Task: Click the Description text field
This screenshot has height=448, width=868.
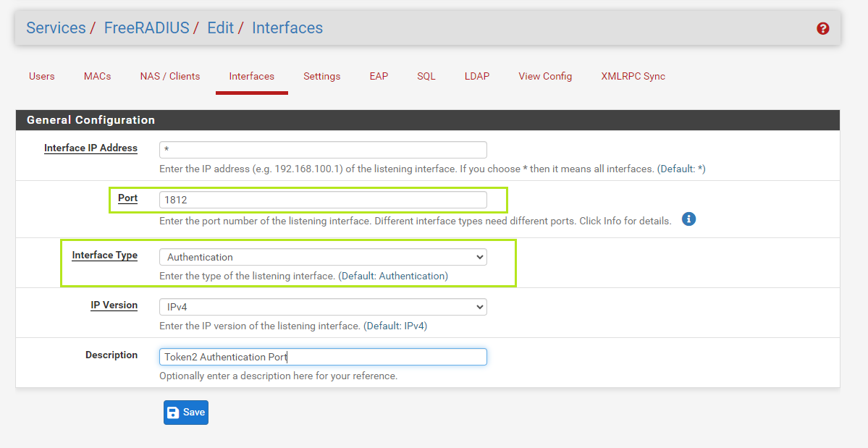Action: click(324, 357)
